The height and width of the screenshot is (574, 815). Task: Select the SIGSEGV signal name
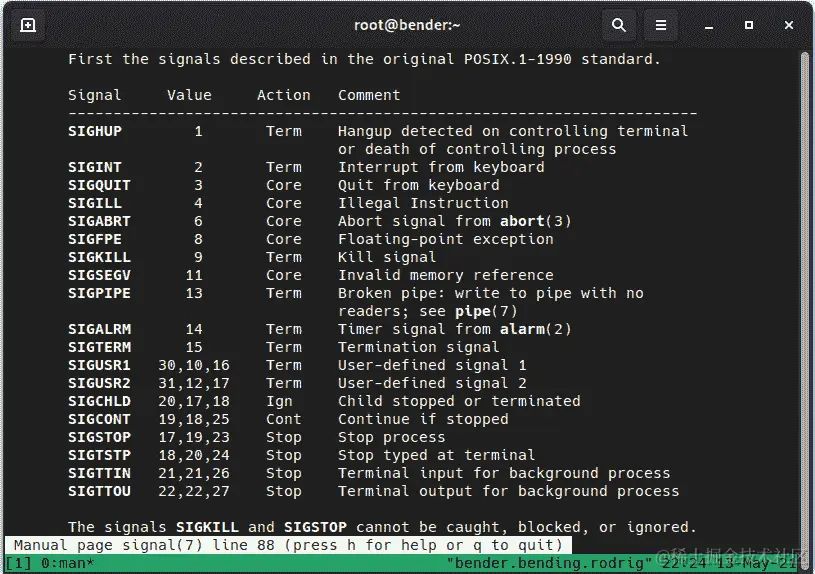pos(99,275)
